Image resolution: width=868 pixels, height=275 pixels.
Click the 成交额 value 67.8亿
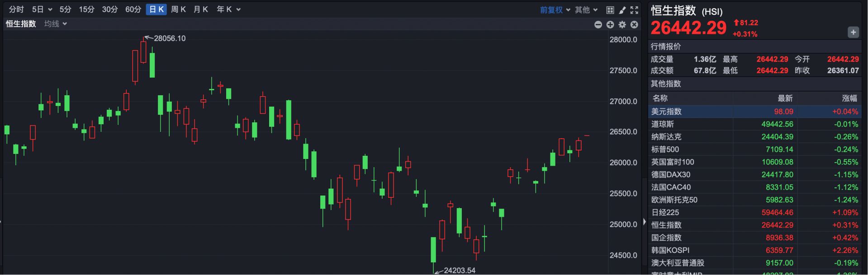[705, 70]
